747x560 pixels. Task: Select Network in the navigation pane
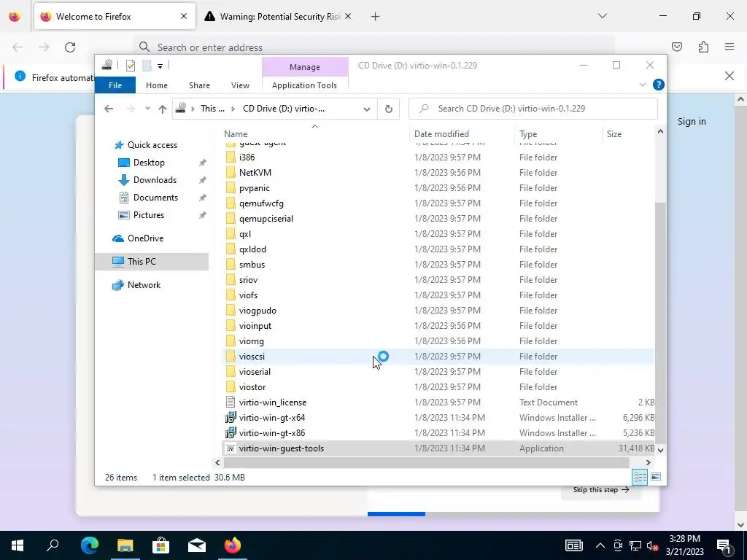pyautogui.click(x=144, y=285)
